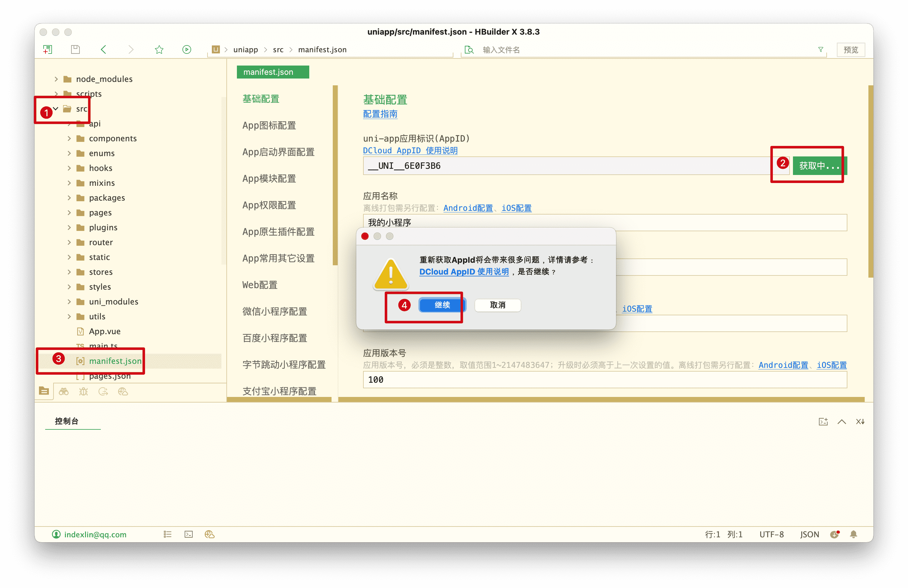908x588 pixels.
Task: Expand the node_modules folder
Action: (56, 79)
